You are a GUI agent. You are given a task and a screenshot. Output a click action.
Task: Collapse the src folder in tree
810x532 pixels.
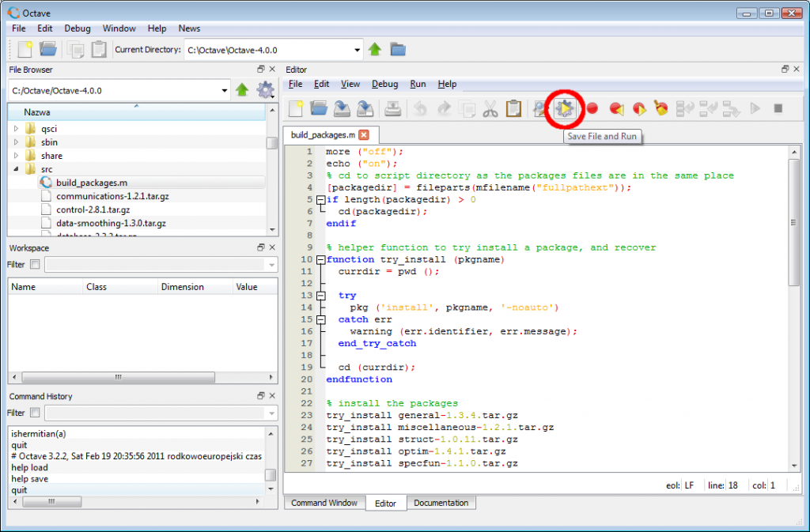click(x=16, y=168)
